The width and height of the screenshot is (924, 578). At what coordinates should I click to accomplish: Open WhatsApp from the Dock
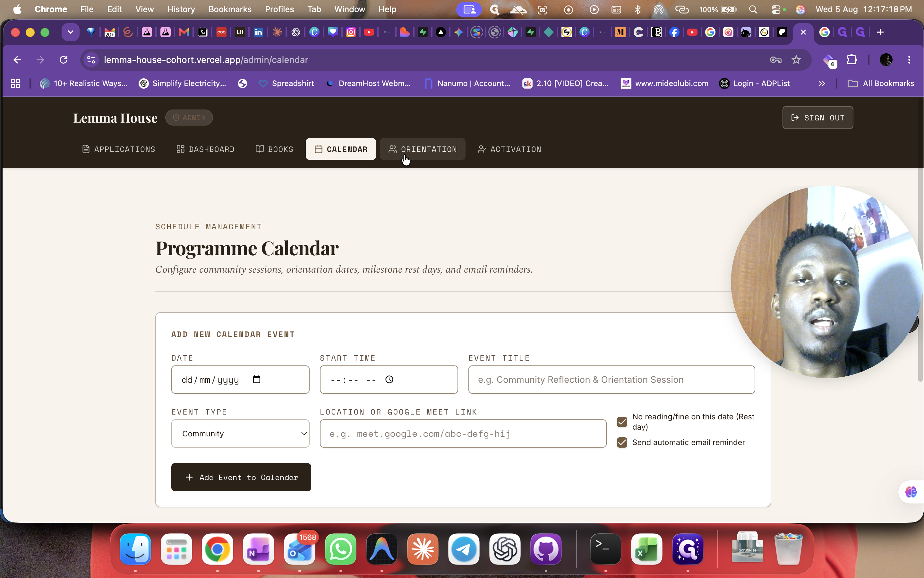341,549
